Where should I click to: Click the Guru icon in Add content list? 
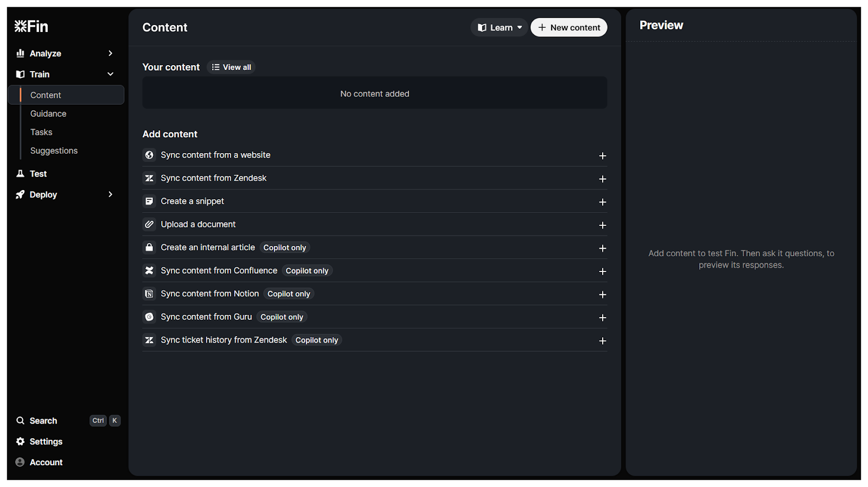(x=149, y=317)
